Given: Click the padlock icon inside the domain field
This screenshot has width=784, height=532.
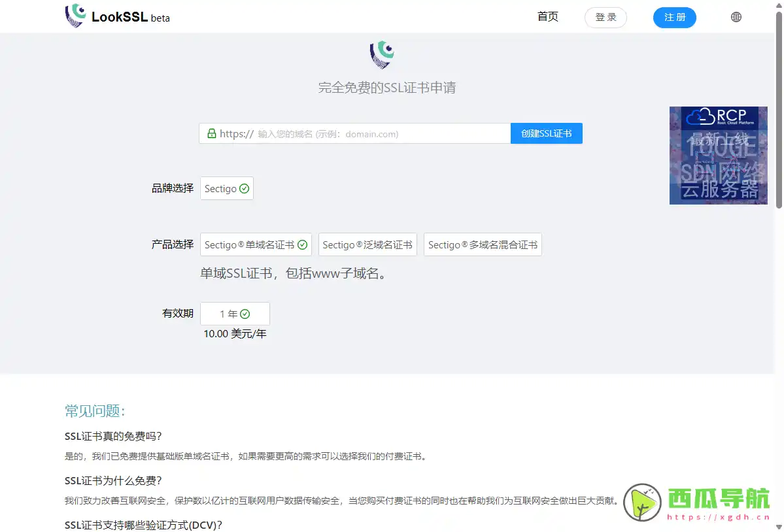Looking at the screenshot, I should click(x=211, y=133).
